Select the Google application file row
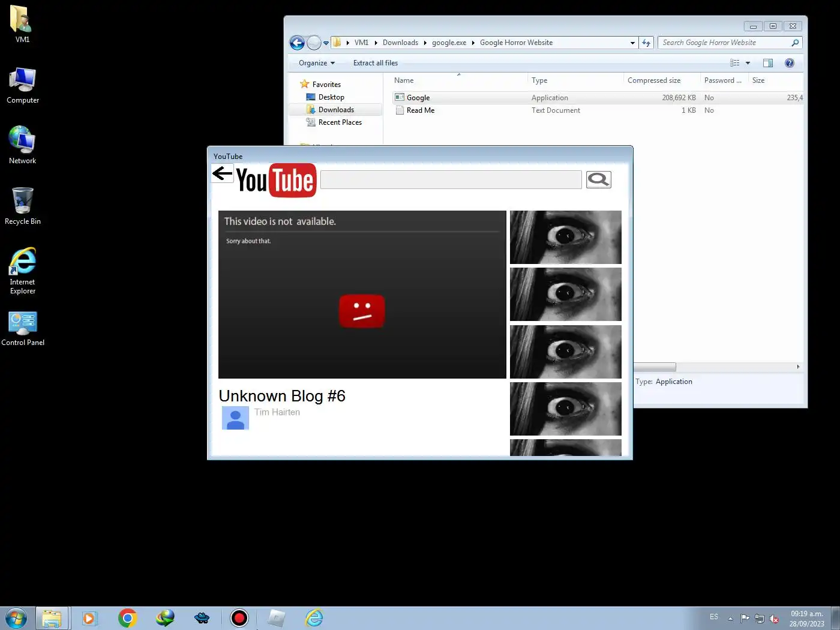 [x=598, y=98]
